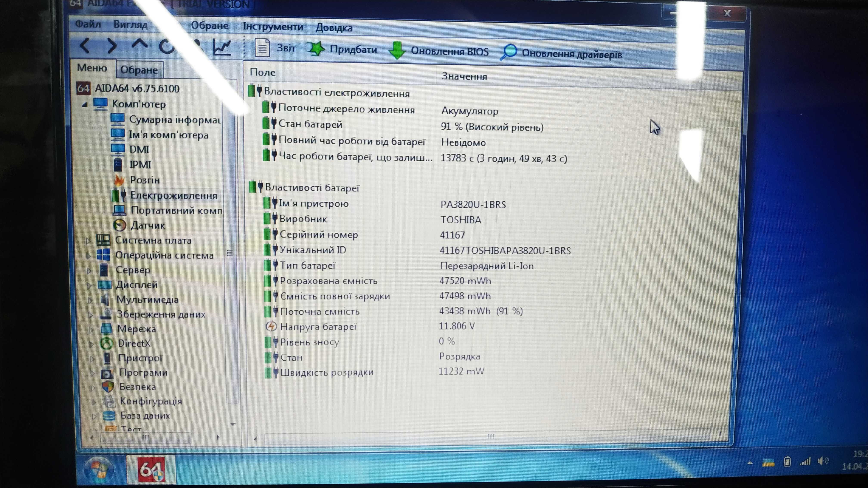Open the Довідка menu
The width and height of the screenshot is (868, 488).
pyautogui.click(x=334, y=28)
